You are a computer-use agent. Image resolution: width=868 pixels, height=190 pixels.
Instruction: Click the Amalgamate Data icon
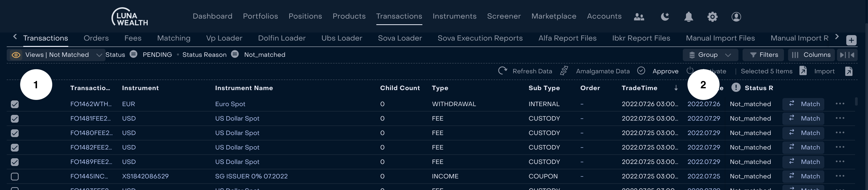click(564, 71)
